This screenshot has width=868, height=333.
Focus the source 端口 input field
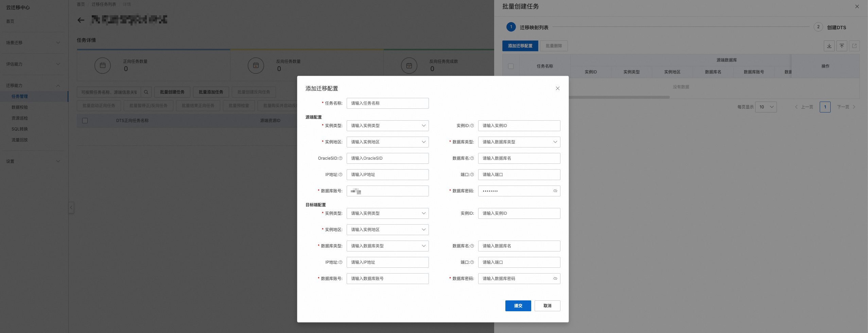[x=519, y=175]
